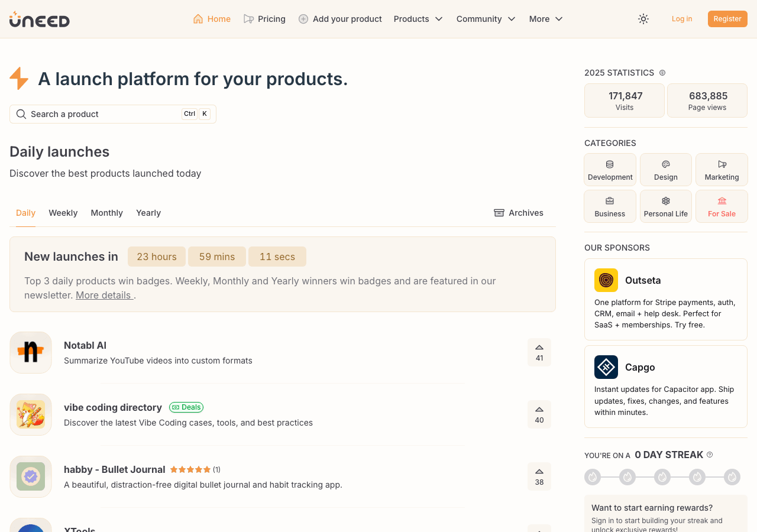Switch to the Monthly tab
The width and height of the screenshot is (757, 532).
pyautogui.click(x=107, y=213)
